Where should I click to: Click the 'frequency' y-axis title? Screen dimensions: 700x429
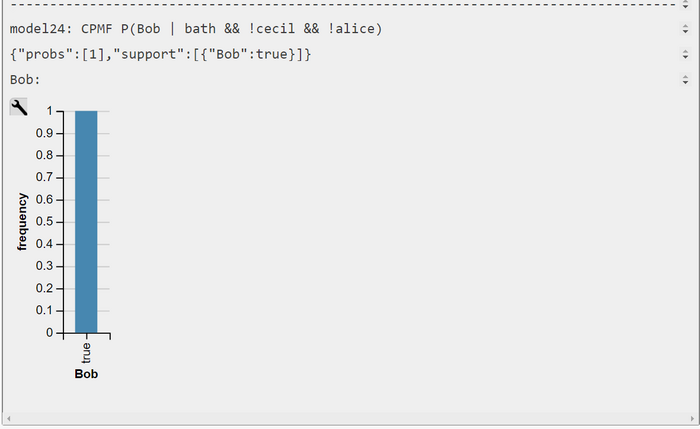pos(22,222)
